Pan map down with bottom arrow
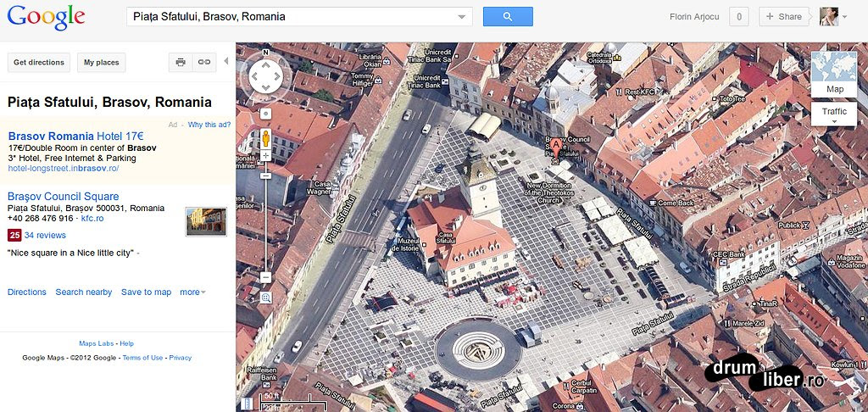868x412 pixels. (265, 87)
